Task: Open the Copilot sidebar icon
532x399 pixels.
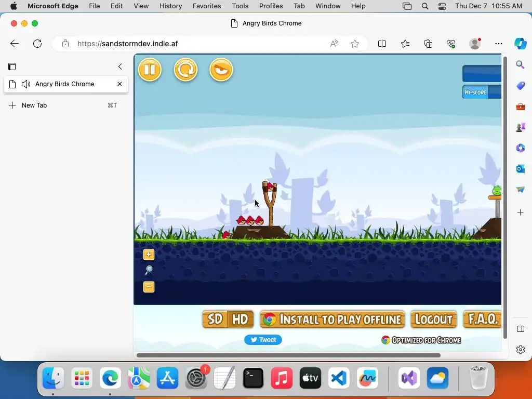Action: (520, 44)
